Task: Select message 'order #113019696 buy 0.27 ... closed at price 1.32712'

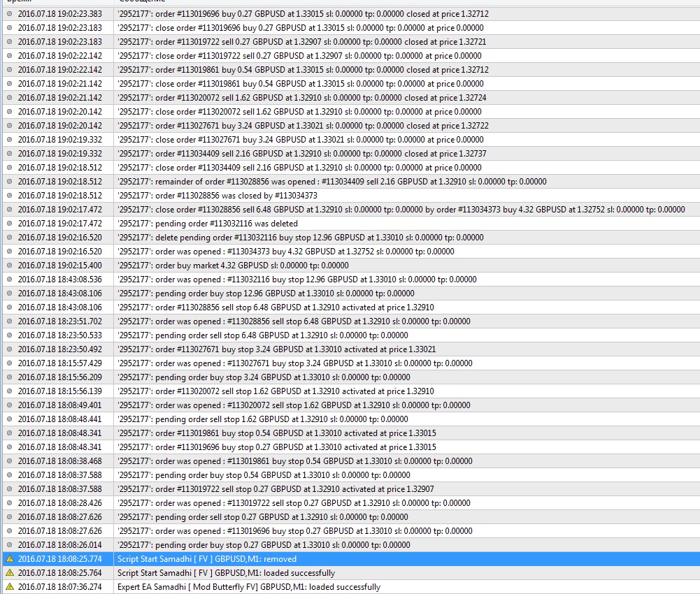Action: (303, 14)
